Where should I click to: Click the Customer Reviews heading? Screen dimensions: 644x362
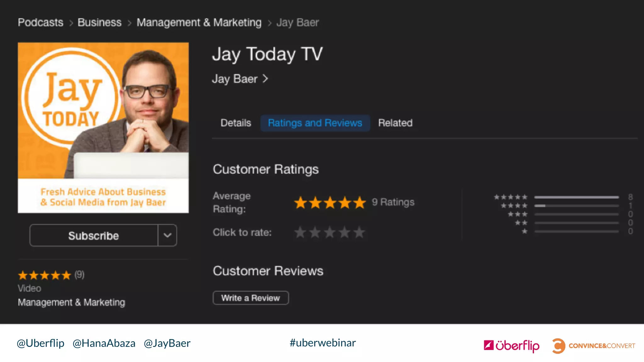(x=268, y=271)
